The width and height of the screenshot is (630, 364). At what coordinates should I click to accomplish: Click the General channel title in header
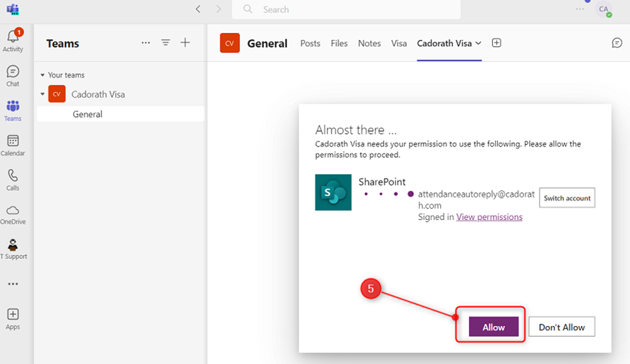click(x=268, y=43)
